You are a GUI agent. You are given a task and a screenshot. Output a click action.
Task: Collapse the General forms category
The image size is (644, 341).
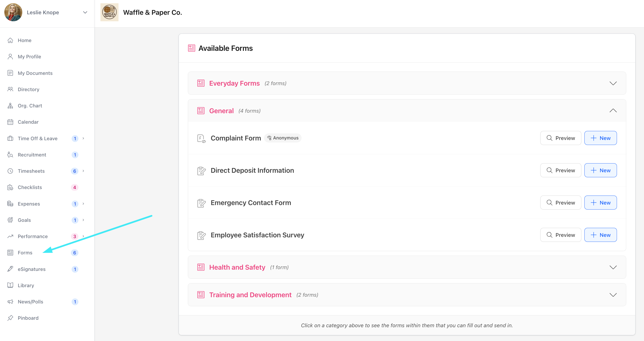point(613,111)
